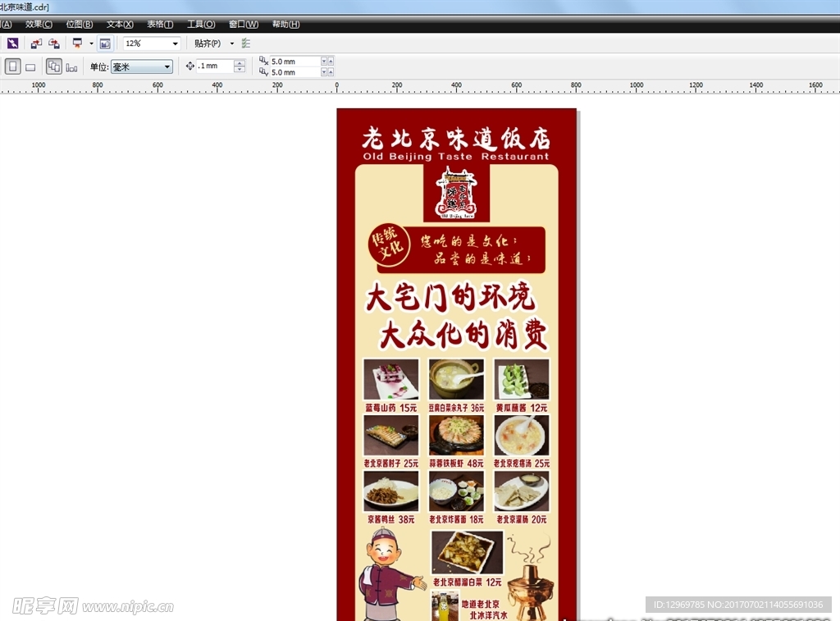
Task: Expand the application launcher dropdown arrow
Action: click(x=91, y=43)
